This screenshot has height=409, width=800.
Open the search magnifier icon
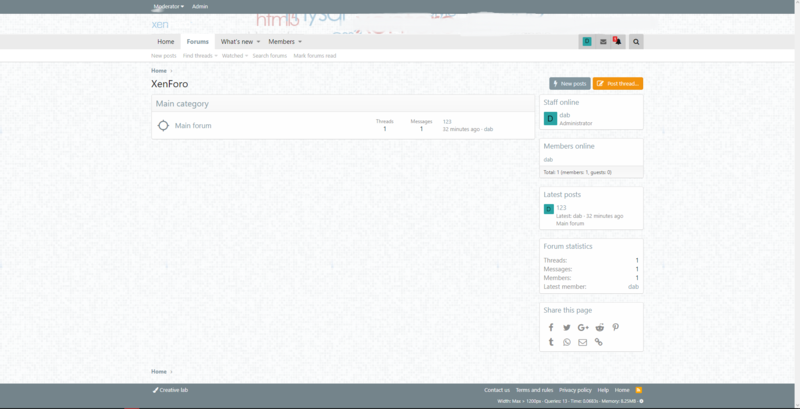tap(636, 42)
